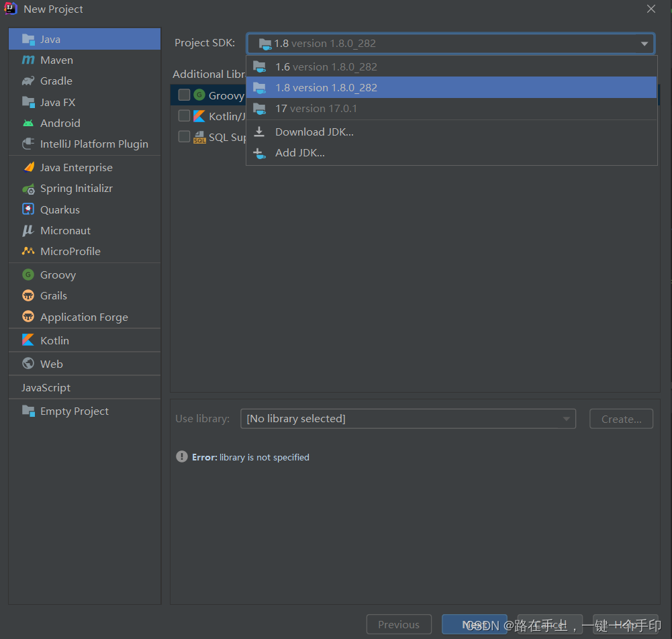Click the IntelliJ Platform Plugin icon
This screenshot has height=639, width=672.
[28, 144]
